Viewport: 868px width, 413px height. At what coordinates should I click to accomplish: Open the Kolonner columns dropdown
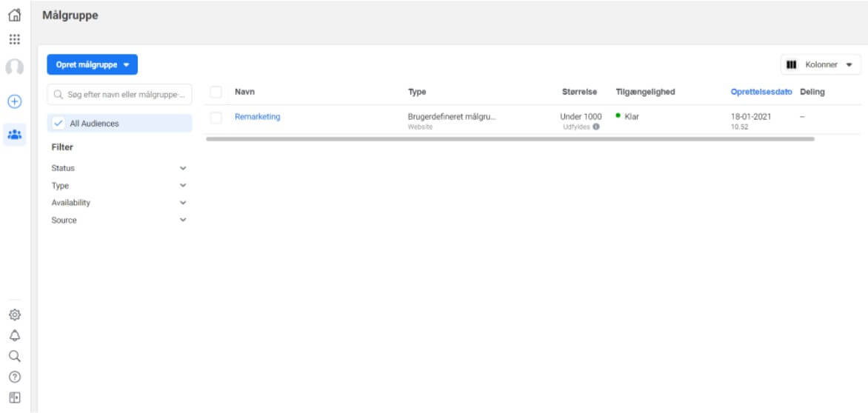[x=821, y=65]
